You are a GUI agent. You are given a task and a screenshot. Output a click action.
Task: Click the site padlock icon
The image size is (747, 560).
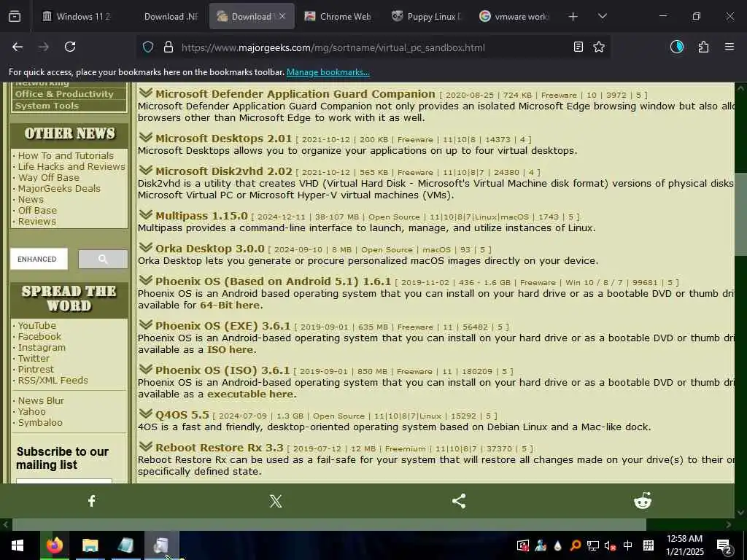pyautogui.click(x=169, y=47)
